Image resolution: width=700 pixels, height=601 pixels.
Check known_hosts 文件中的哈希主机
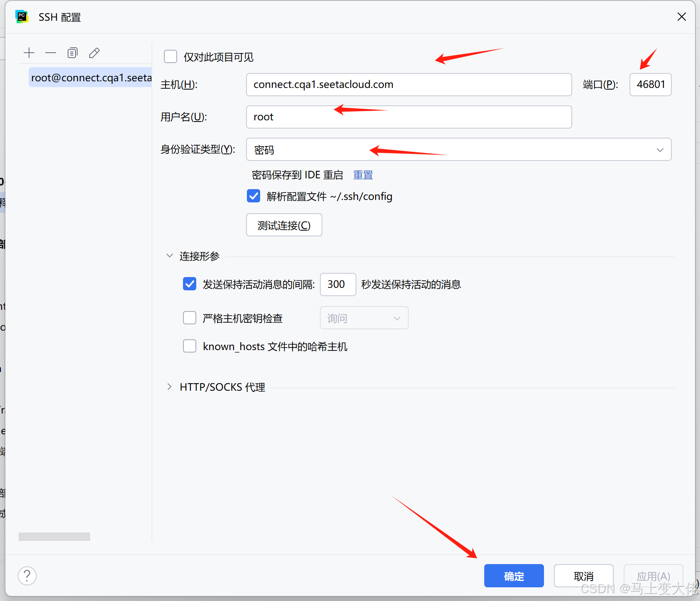[x=189, y=346]
